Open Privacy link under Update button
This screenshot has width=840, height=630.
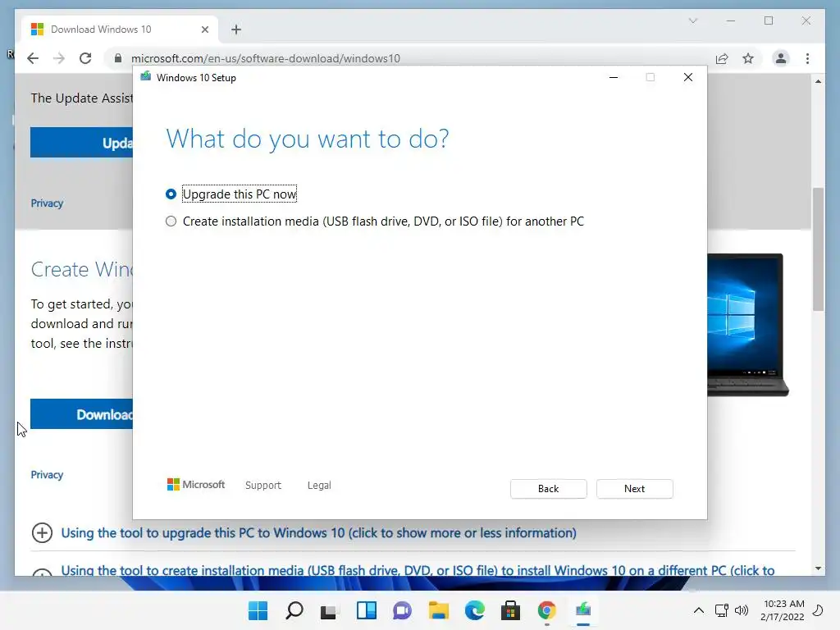[47, 203]
